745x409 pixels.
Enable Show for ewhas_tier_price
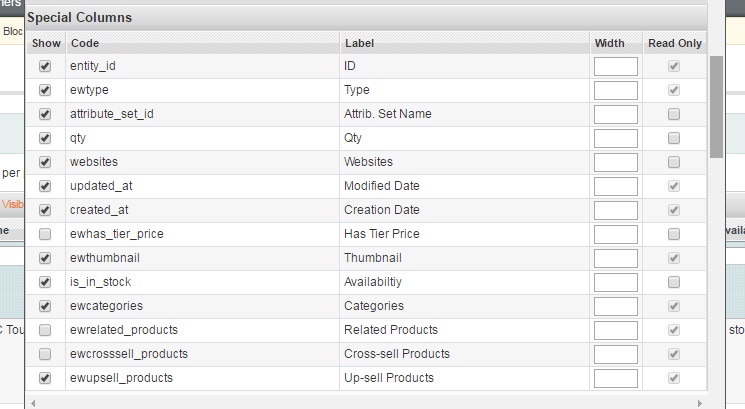coord(44,234)
